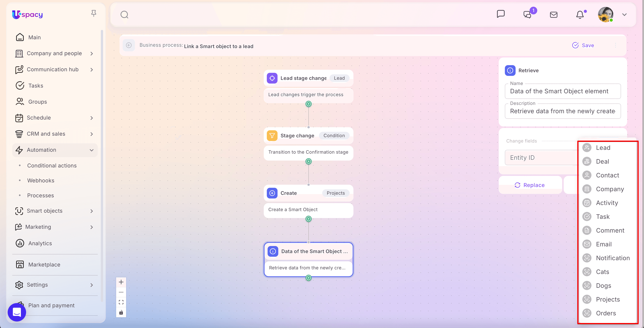
Task: Open user profile dropdown arrow
Action: (x=624, y=15)
